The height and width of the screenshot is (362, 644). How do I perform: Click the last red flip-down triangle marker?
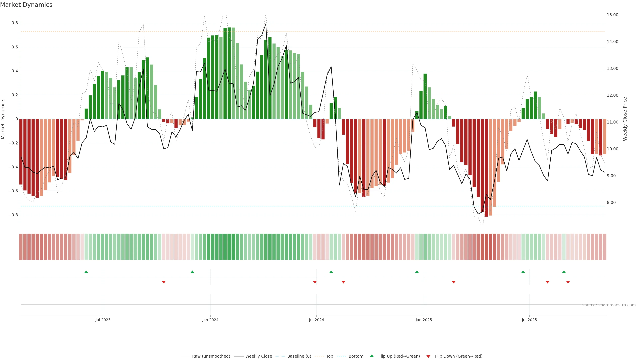[568, 282]
